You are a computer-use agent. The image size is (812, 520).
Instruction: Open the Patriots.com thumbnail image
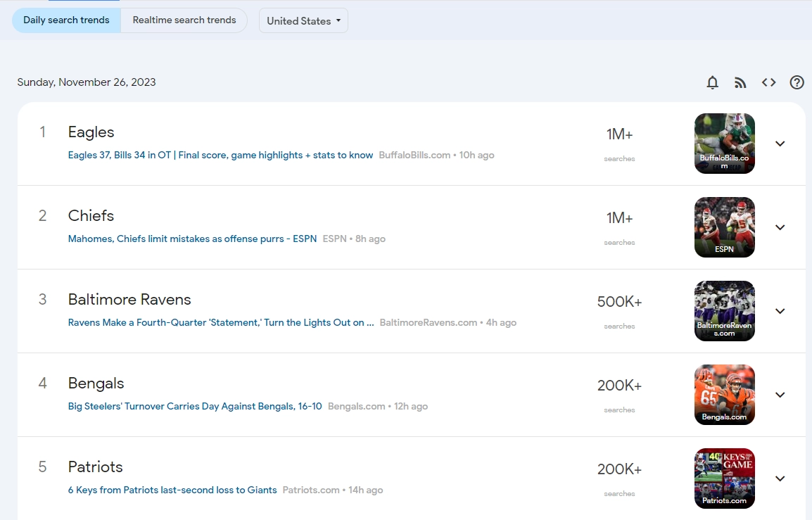725,478
